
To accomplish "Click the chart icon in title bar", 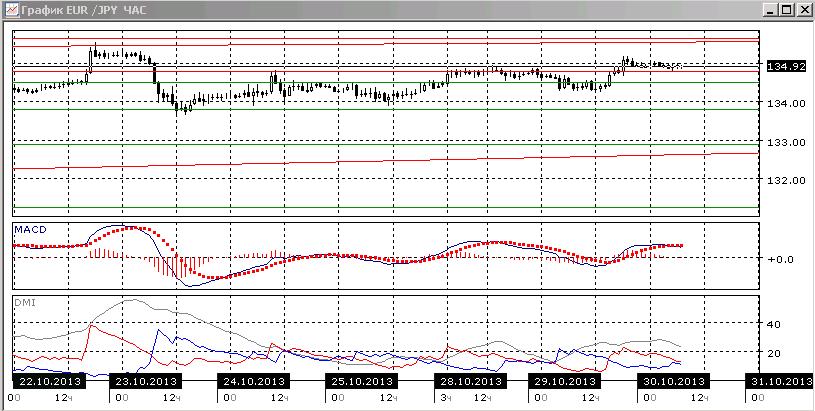I will [x=11, y=9].
